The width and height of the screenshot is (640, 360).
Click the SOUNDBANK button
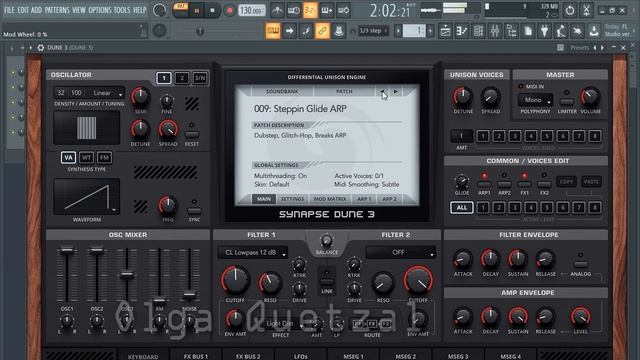282,91
